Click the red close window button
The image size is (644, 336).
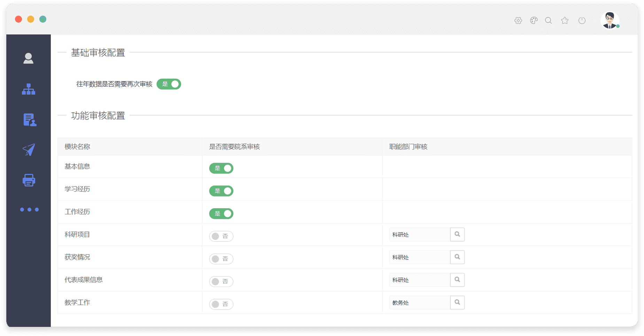point(19,19)
